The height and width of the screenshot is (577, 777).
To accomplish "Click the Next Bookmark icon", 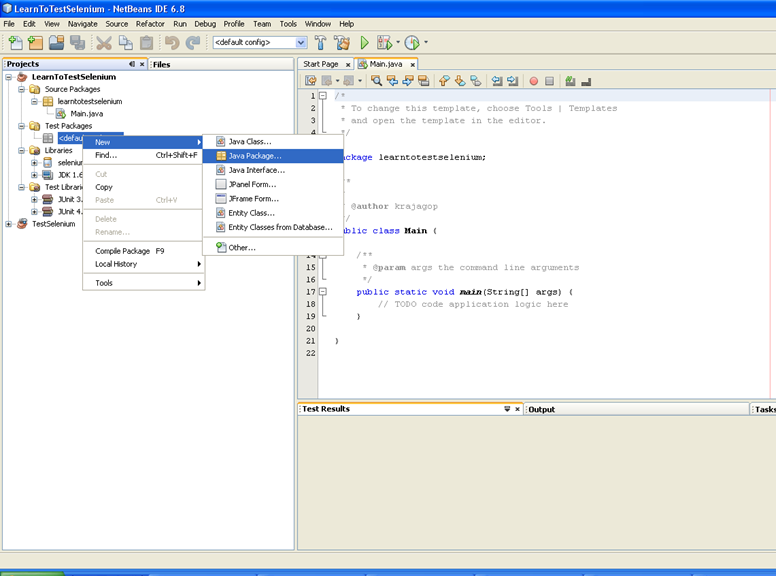I will (460, 81).
